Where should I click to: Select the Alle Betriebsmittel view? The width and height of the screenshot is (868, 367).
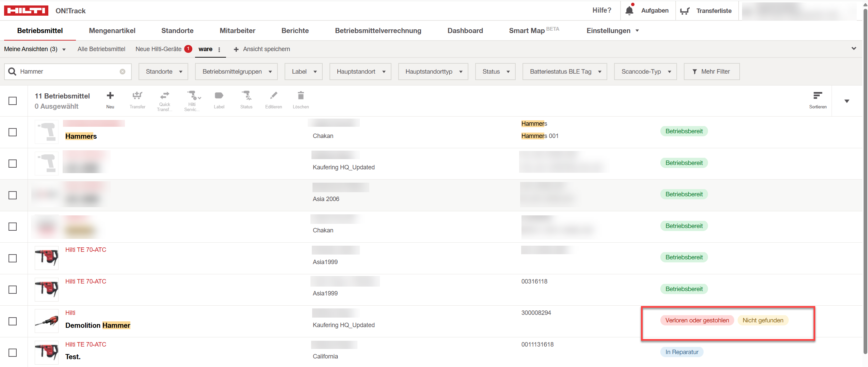(x=101, y=49)
